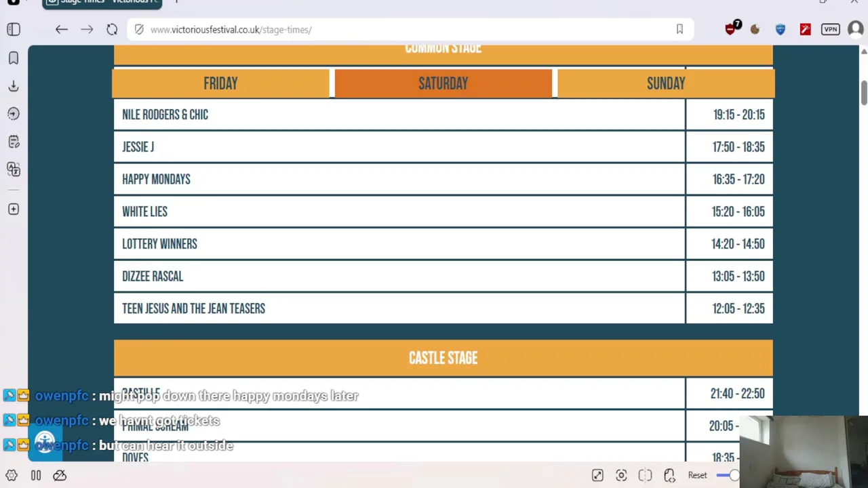Click Teen Jesus and the Jean Teasers
Image resolution: width=868 pixels, height=488 pixels.
pyautogui.click(x=193, y=308)
